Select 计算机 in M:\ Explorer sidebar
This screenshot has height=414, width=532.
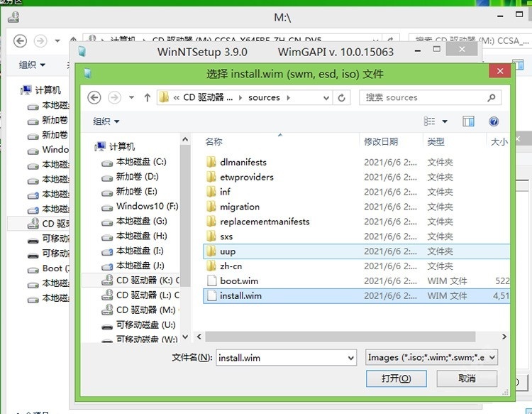(x=40, y=90)
